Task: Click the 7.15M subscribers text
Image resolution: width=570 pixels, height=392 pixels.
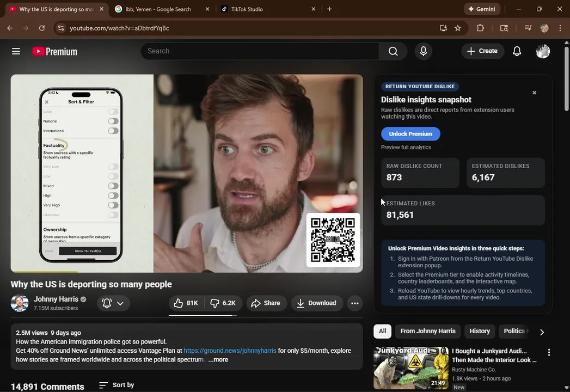Action: [x=56, y=308]
